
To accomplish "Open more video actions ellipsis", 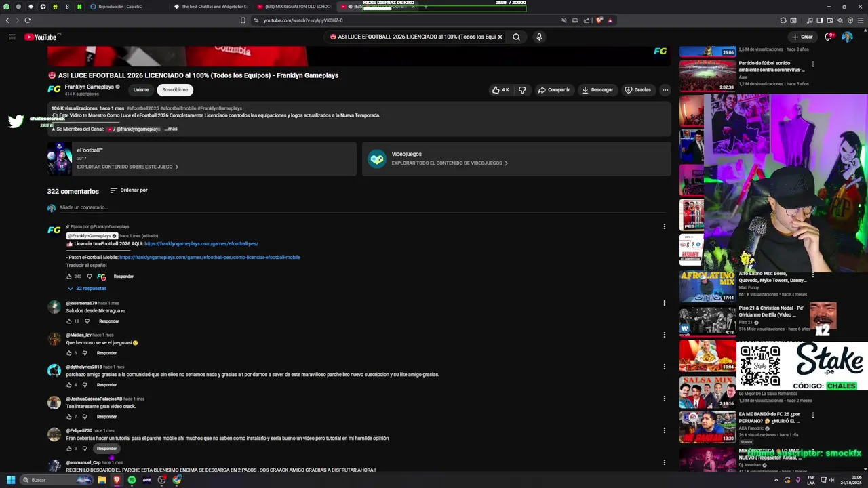I will (665, 89).
